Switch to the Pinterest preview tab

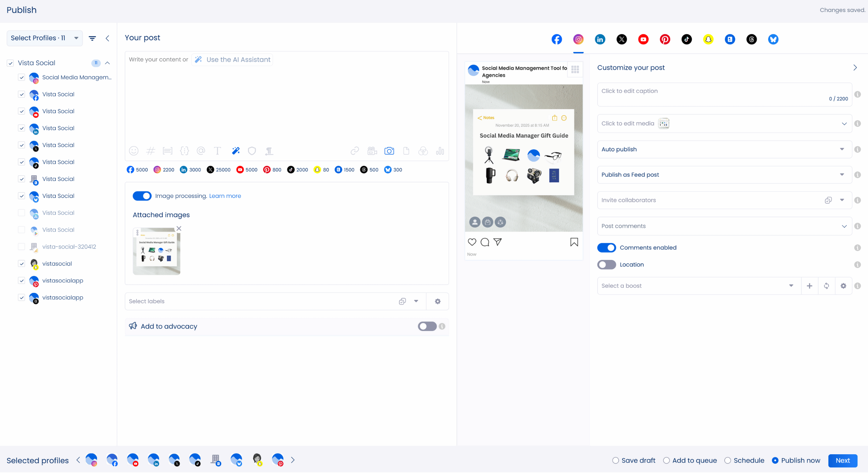coord(665,39)
